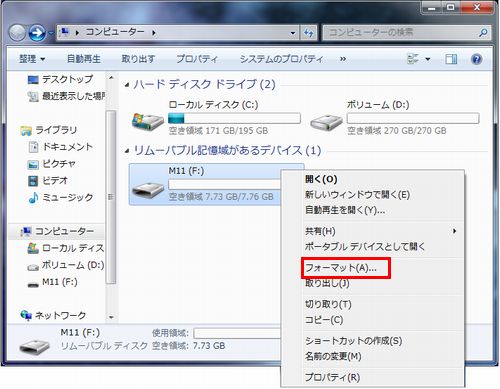Click the コンピューター icon in the navigation pane

coord(26,231)
